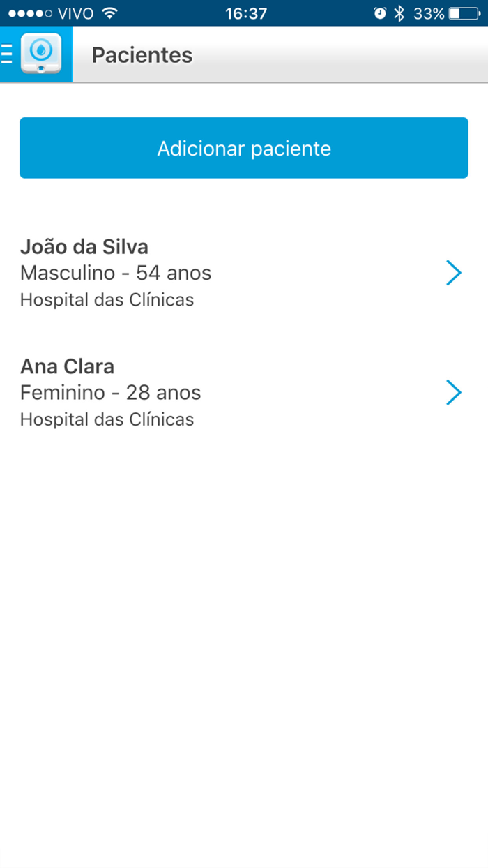Open the Pacientes header title
Screen dimensions: 488x868
click(x=142, y=55)
